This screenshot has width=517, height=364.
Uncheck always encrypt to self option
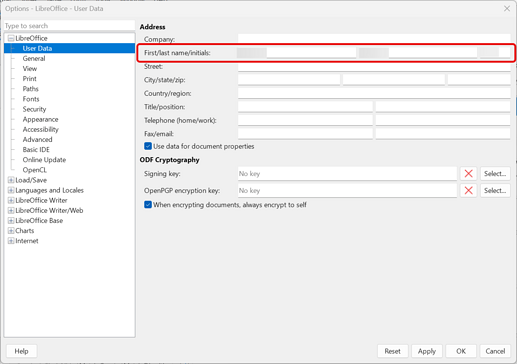[x=148, y=205]
